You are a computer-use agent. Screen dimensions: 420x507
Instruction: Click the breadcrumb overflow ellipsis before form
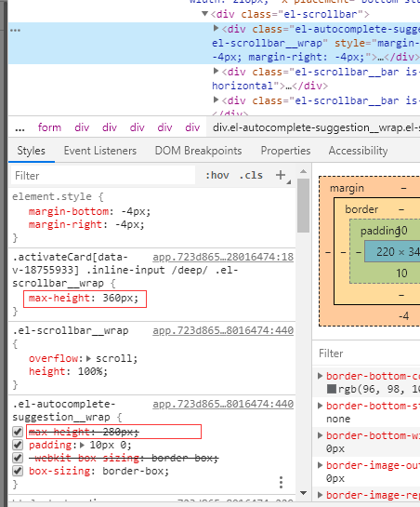20,128
